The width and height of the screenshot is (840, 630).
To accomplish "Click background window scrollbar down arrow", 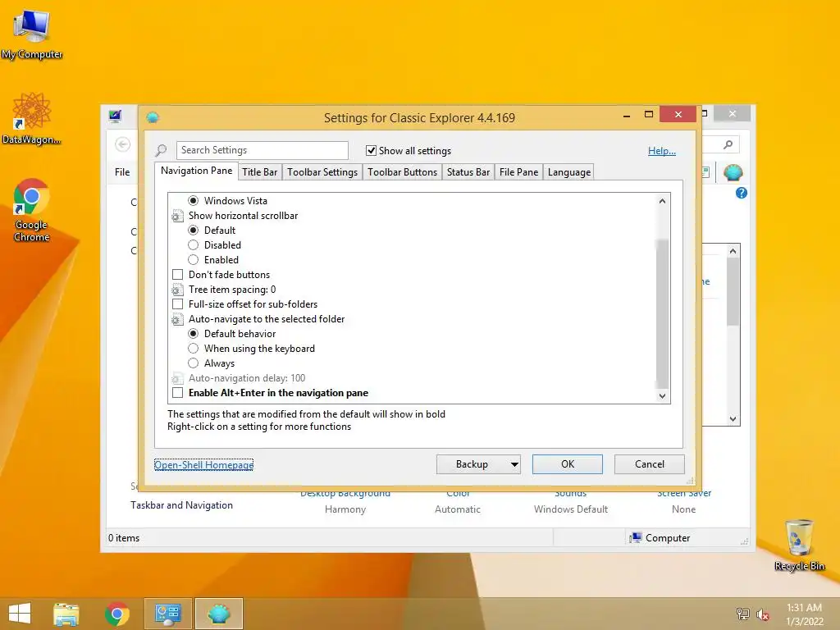I will 733,419.
